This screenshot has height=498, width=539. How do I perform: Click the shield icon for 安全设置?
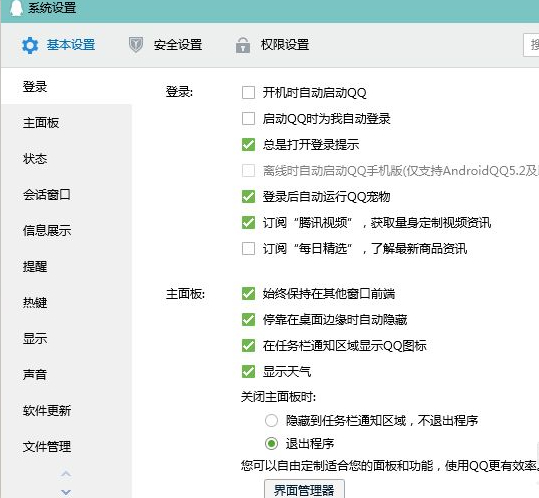click(x=136, y=45)
